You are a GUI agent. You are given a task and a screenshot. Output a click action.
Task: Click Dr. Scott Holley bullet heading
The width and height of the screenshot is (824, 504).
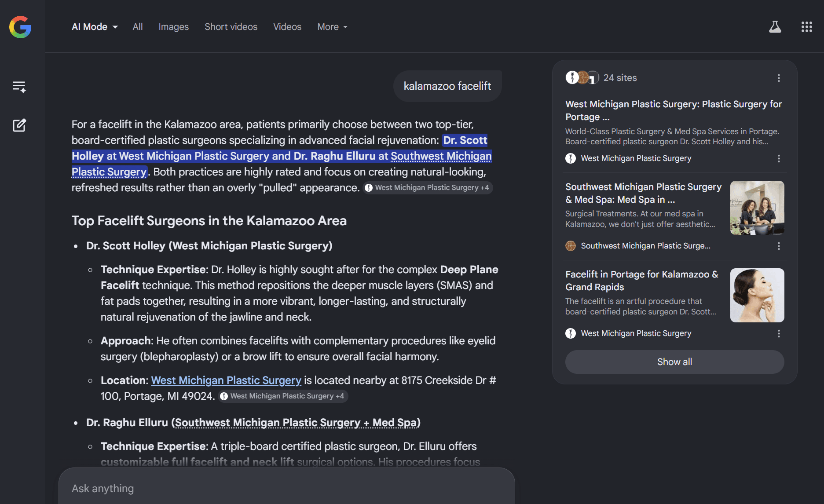coord(209,246)
